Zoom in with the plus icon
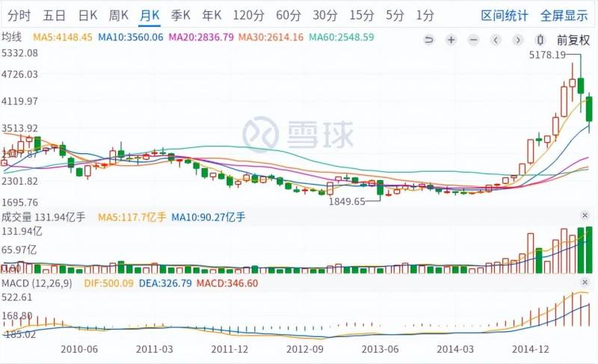Viewport: 598px width, 364px height. click(451, 40)
